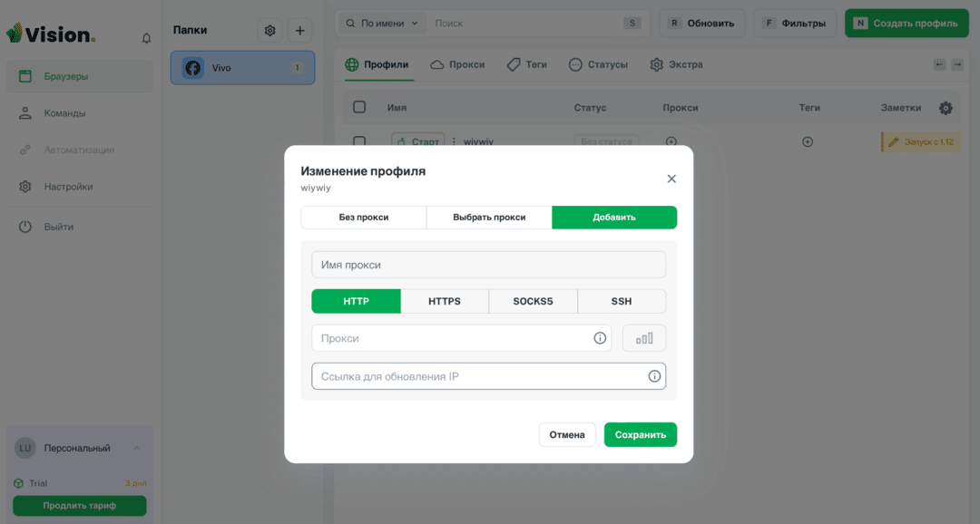Open the Статусы tab

598,64
